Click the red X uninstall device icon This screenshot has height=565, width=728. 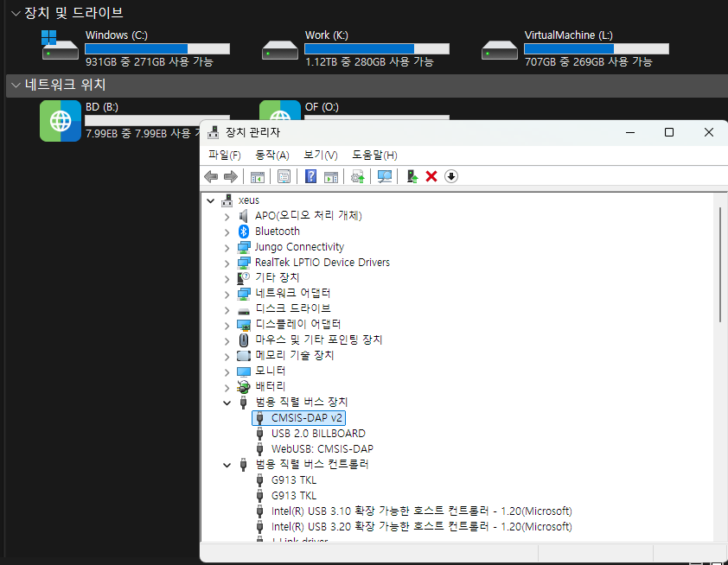pyautogui.click(x=431, y=177)
